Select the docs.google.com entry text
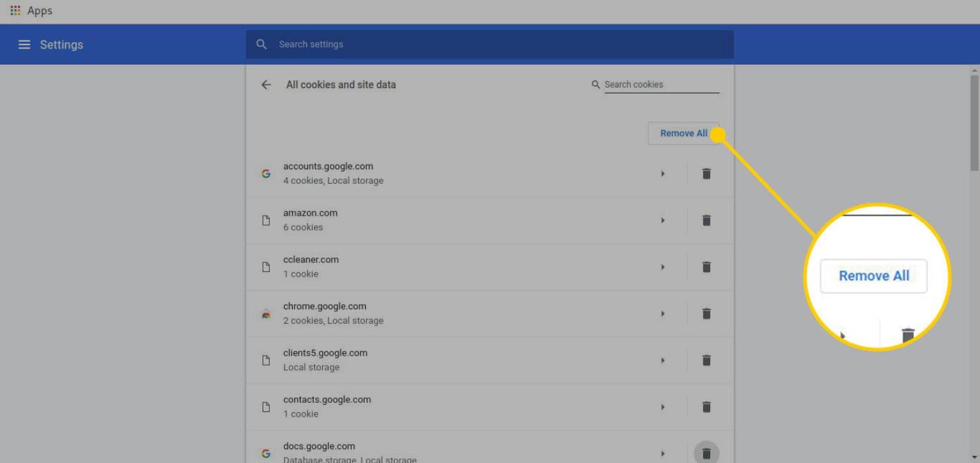 pos(319,446)
